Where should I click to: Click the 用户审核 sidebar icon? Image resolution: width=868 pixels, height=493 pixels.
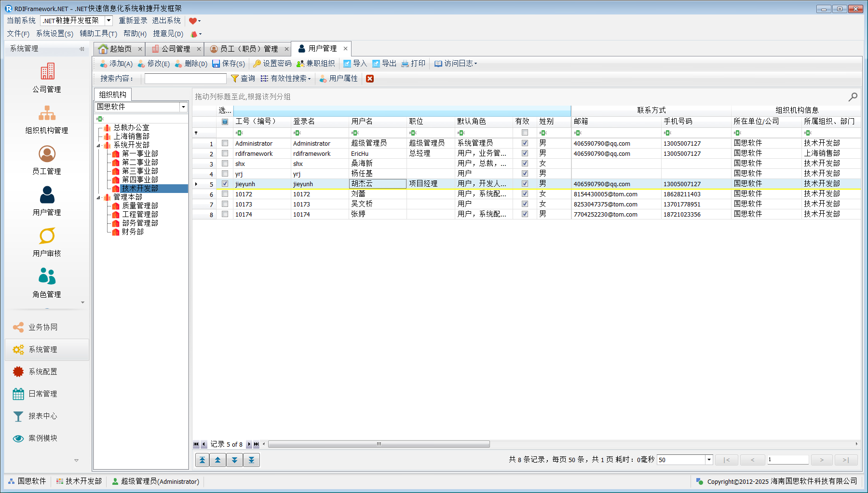click(x=47, y=236)
